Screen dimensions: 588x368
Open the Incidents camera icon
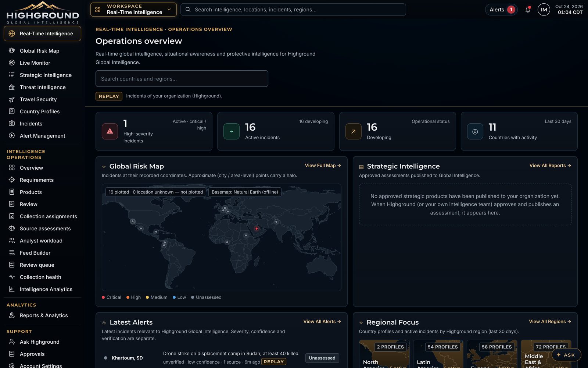pyautogui.click(x=12, y=124)
